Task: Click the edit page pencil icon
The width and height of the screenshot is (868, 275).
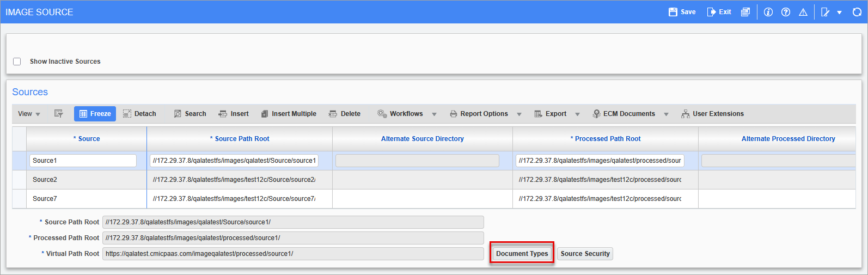Action: 826,12
